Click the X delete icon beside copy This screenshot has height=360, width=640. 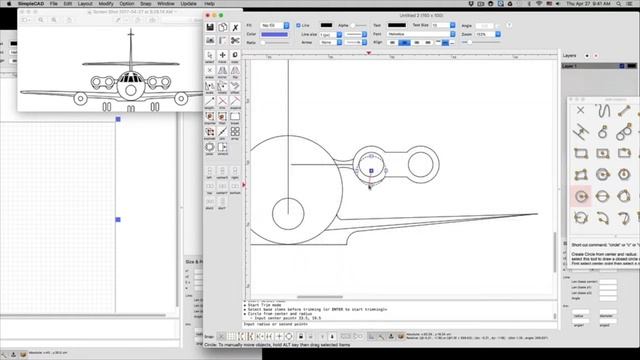[235, 27]
